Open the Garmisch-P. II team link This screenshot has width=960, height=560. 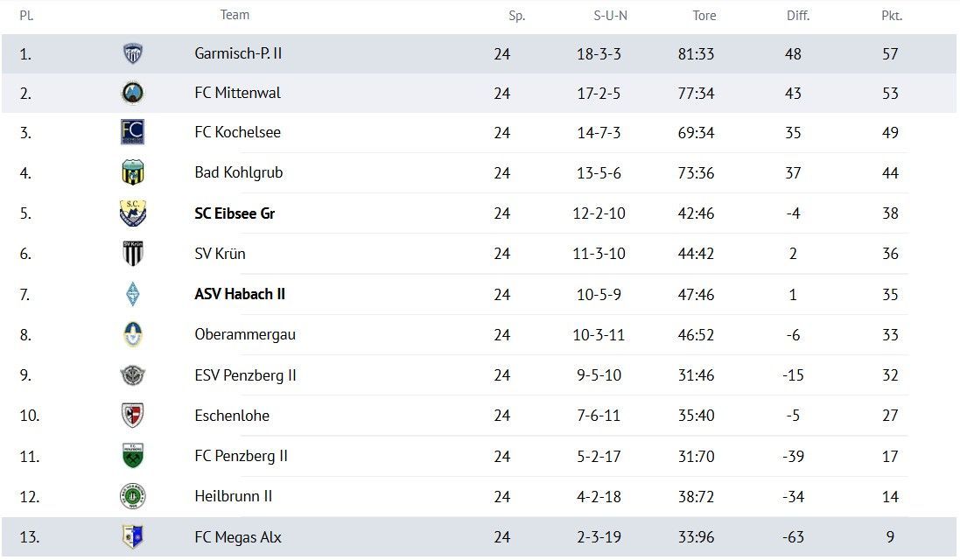coord(238,54)
